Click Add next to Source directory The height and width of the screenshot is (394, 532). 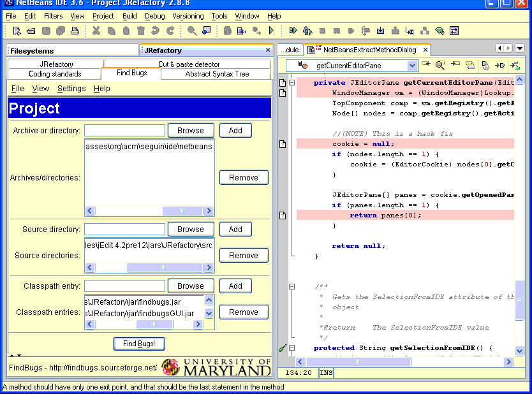tap(235, 230)
